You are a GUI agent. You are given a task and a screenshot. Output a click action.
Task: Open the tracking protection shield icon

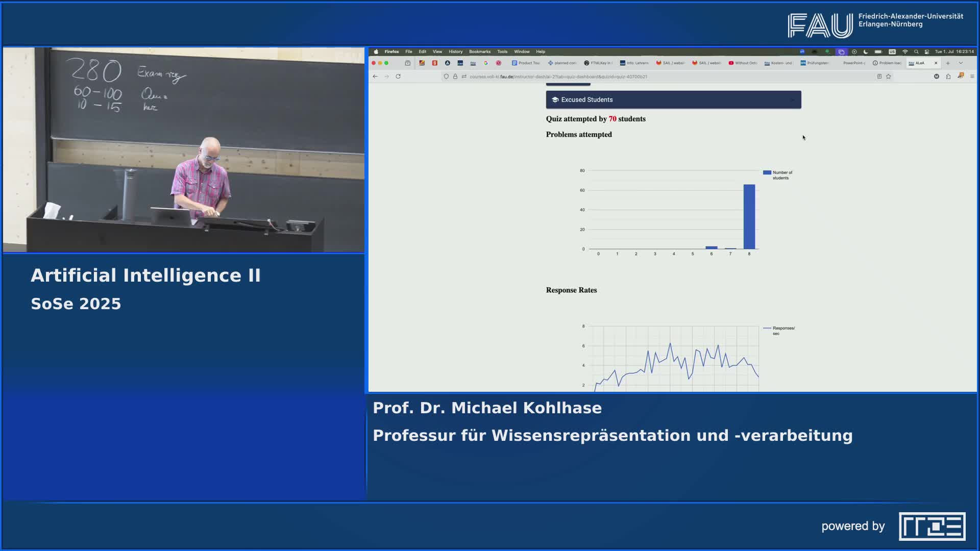446,77
